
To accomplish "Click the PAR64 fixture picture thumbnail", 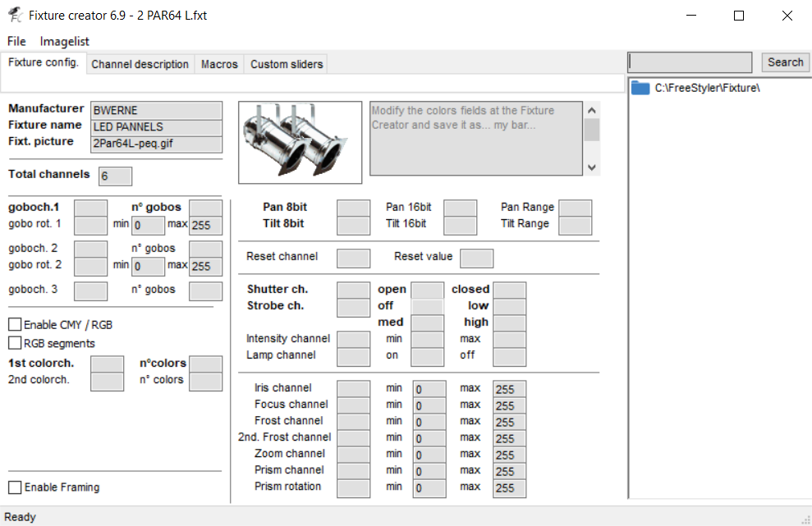I will pyautogui.click(x=299, y=141).
